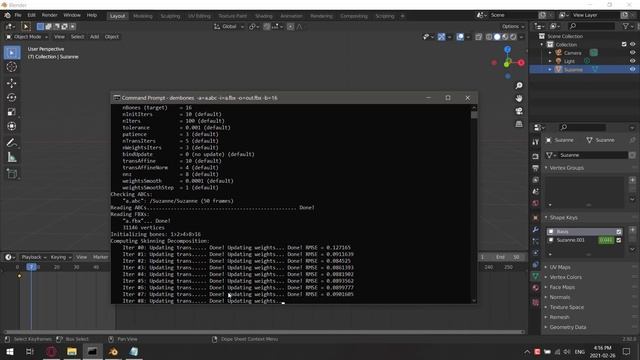This screenshot has width=640, height=360.
Task: Toggle viewport overlays button
Action: (460, 37)
